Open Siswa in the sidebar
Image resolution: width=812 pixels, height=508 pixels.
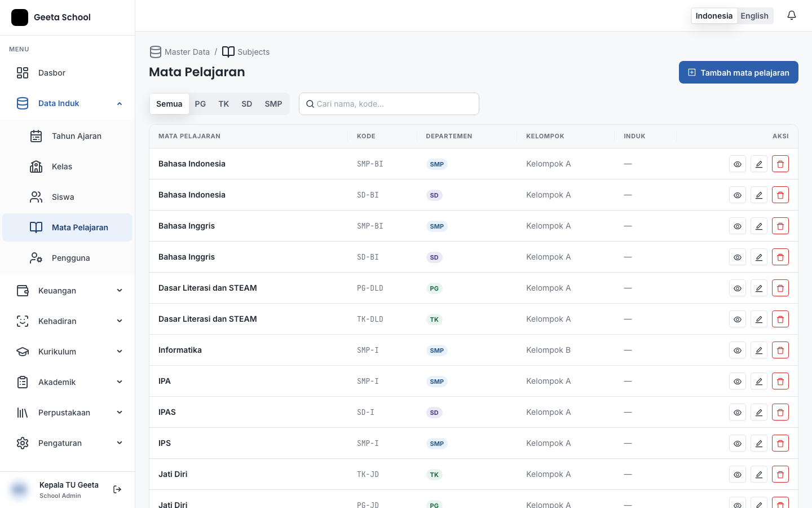point(68,197)
